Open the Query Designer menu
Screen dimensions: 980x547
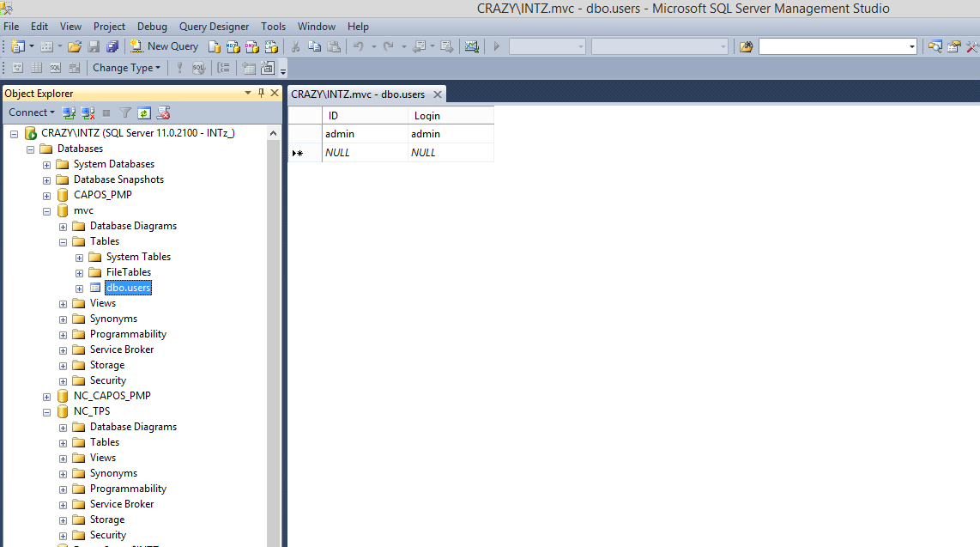[214, 27]
